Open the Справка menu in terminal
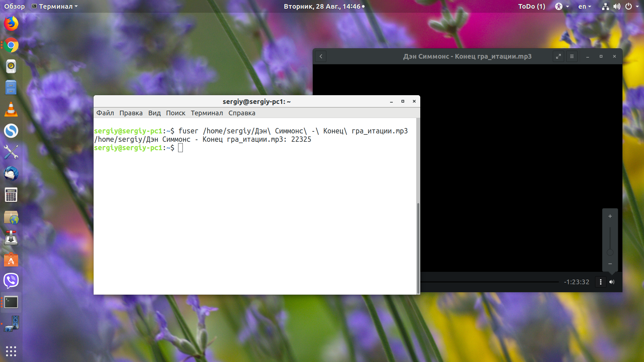Image resolution: width=644 pixels, height=362 pixels. [x=242, y=113]
